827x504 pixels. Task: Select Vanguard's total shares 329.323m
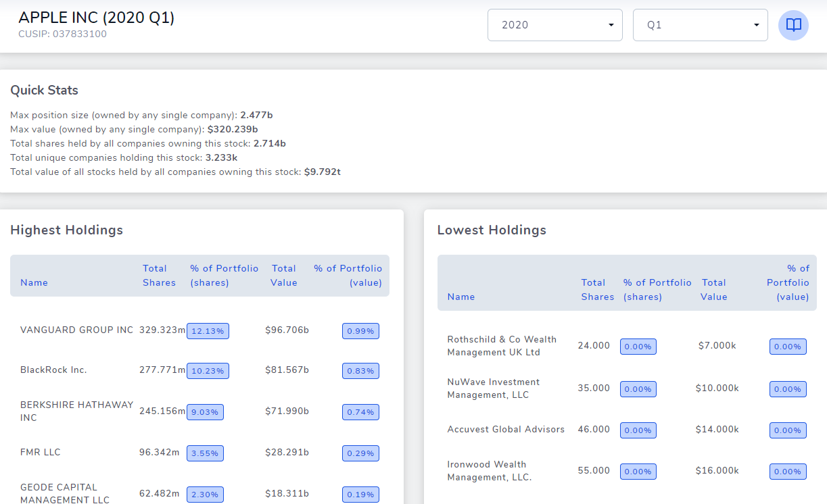pos(162,330)
